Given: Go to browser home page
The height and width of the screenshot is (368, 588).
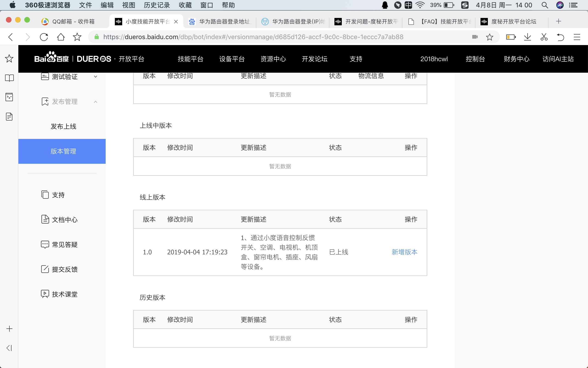Looking at the screenshot, I should click(x=61, y=37).
